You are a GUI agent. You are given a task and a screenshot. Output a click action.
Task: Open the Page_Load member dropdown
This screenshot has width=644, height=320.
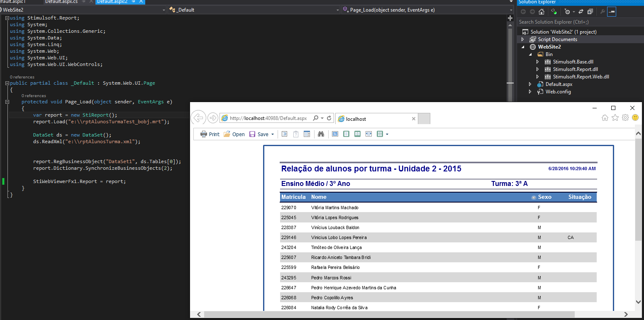[x=510, y=10]
